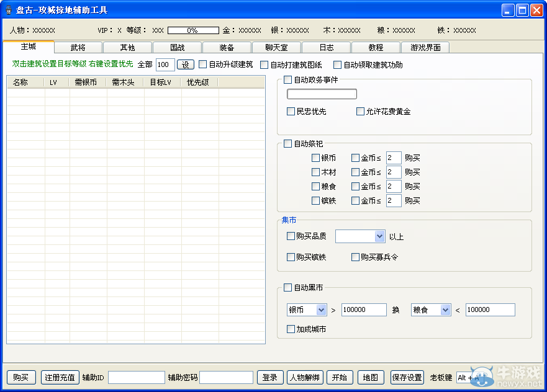Switch to the 武将 tab
The width and height of the screenshot is (547, 392).
coord(78,47)
